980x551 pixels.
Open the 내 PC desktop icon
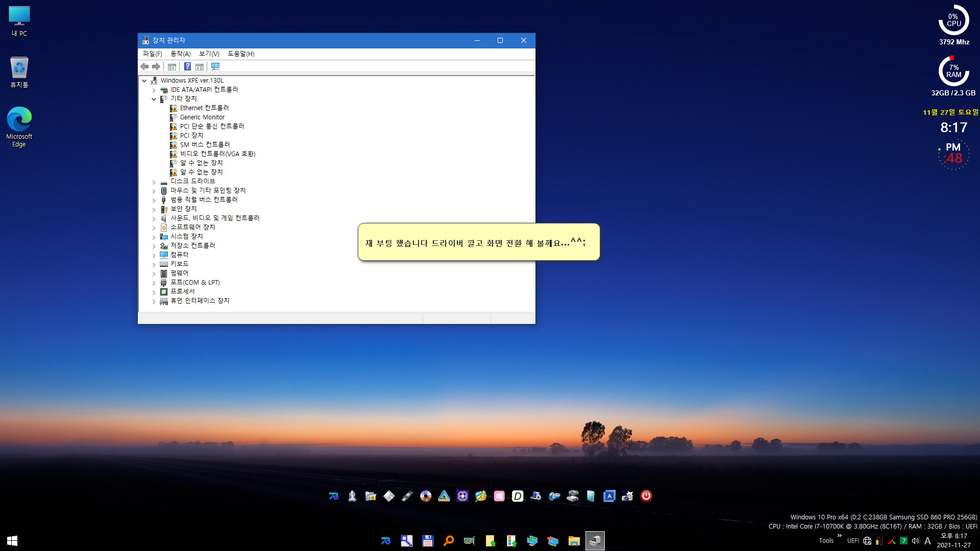pyautogui.click(x=19, y=21)
